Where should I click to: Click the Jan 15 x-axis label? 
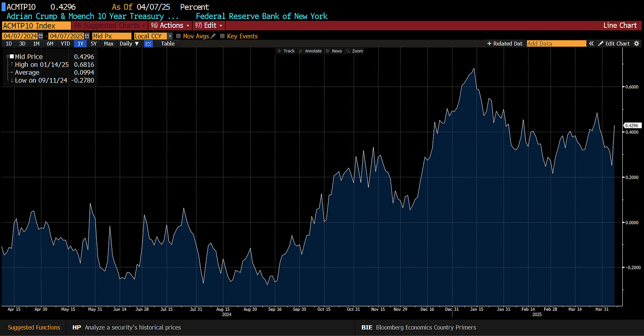[x=475, y=309]
